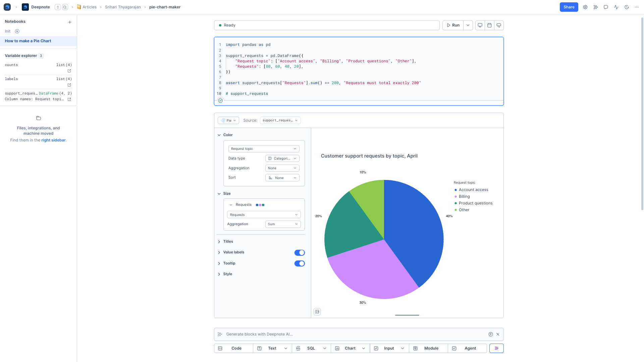Open the Source support_requests dropdown
The width and height of the screenshot is (644, 362).
(280, 120)
